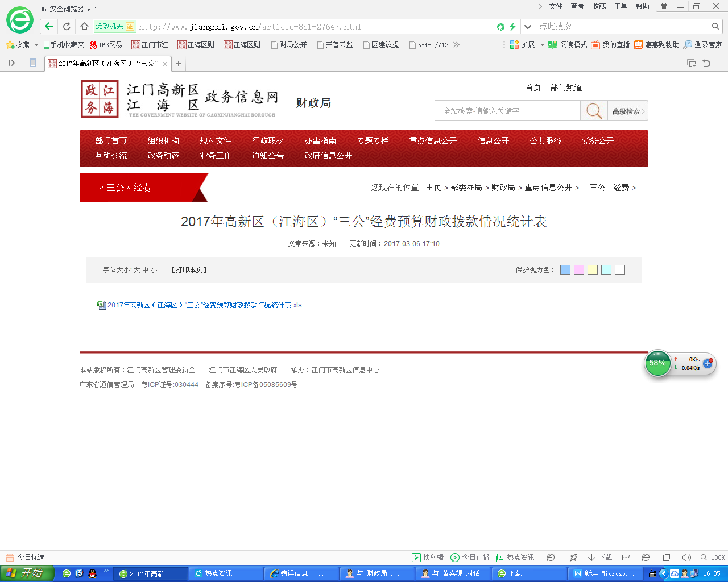The height and width of the screenshot is (582, 728).
Task: Expand the 扩展 dropdown arrow
Action: tap(542, 45)
